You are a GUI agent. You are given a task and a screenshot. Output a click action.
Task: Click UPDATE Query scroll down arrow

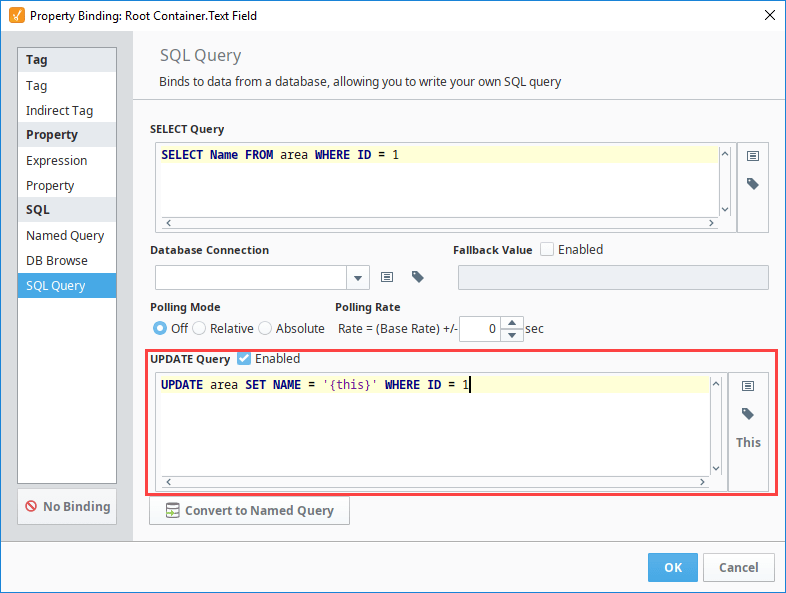pyautogui.click(x=716, y=468)
